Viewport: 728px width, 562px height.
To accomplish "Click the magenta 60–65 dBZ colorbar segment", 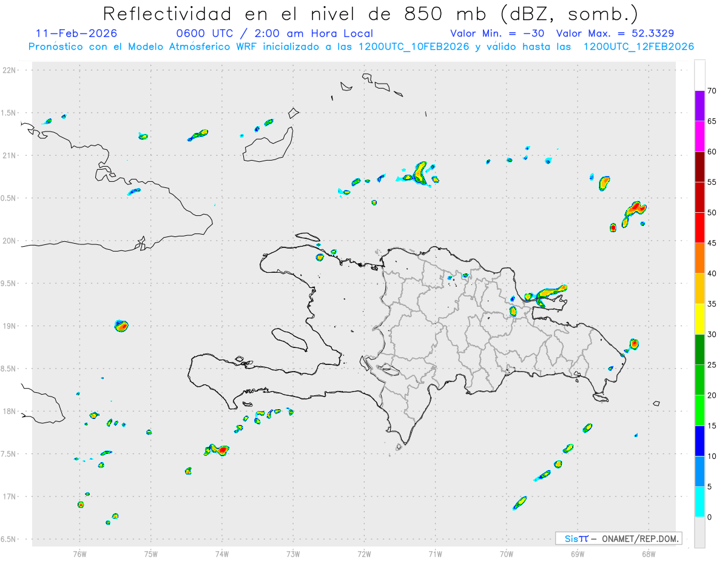I will (699, 136).
